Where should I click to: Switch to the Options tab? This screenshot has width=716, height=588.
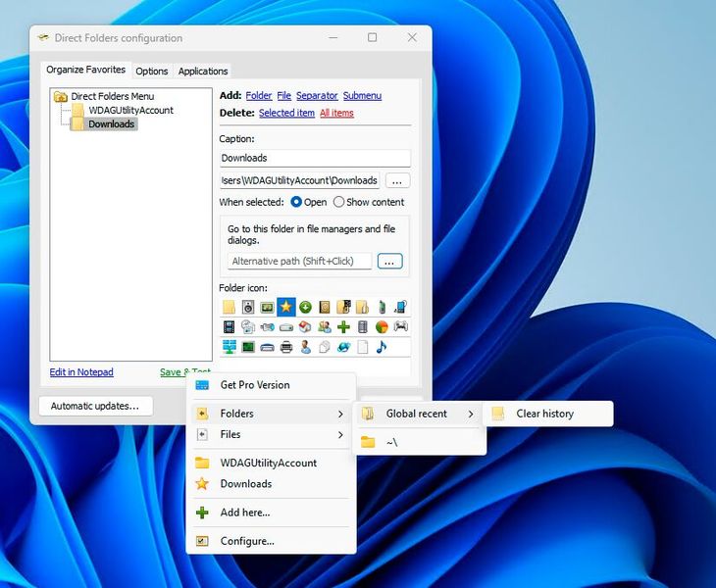(152, 72)
